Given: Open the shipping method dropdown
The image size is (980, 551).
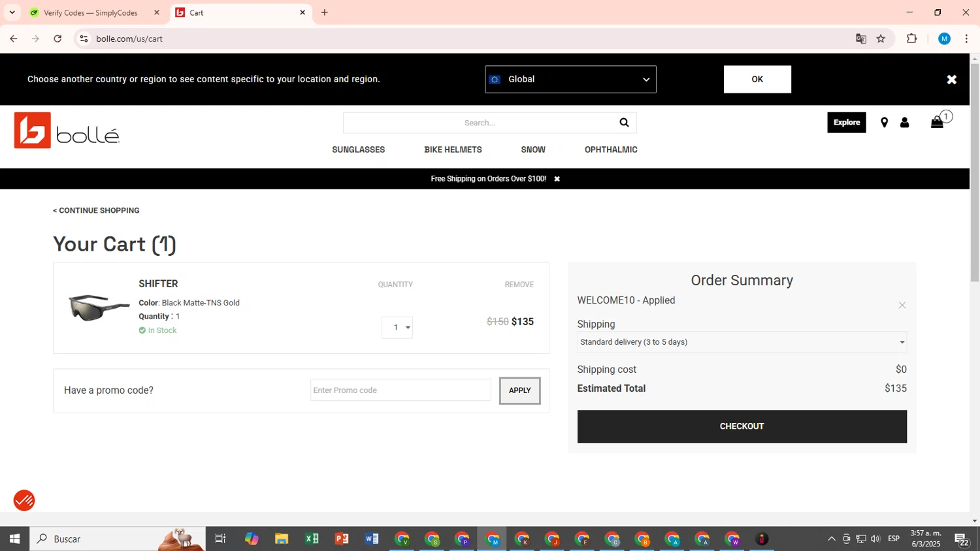Looking at the screenshot, I should pyautogui.click(x=742, y=342).
